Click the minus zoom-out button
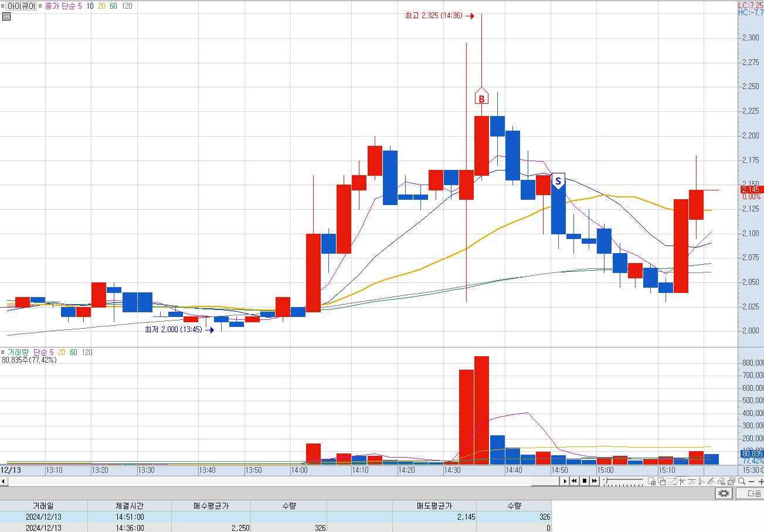 coord(751,482)
